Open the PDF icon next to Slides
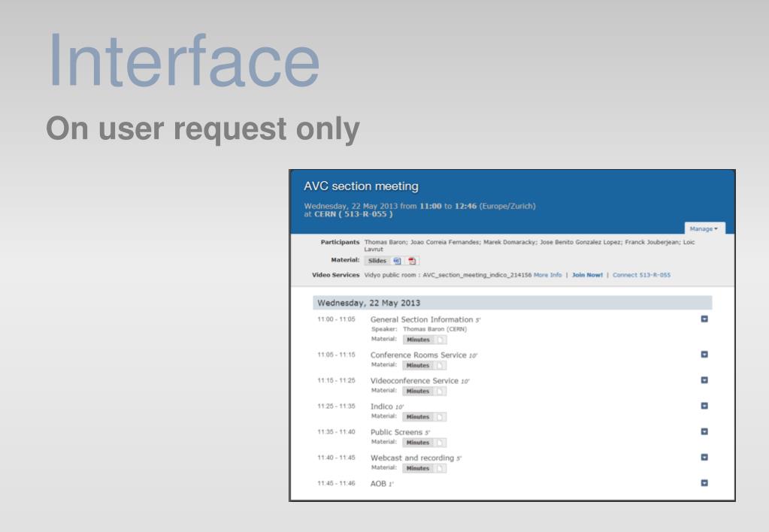The width and height of the screenshot is (769, 532). click(412, 261)
